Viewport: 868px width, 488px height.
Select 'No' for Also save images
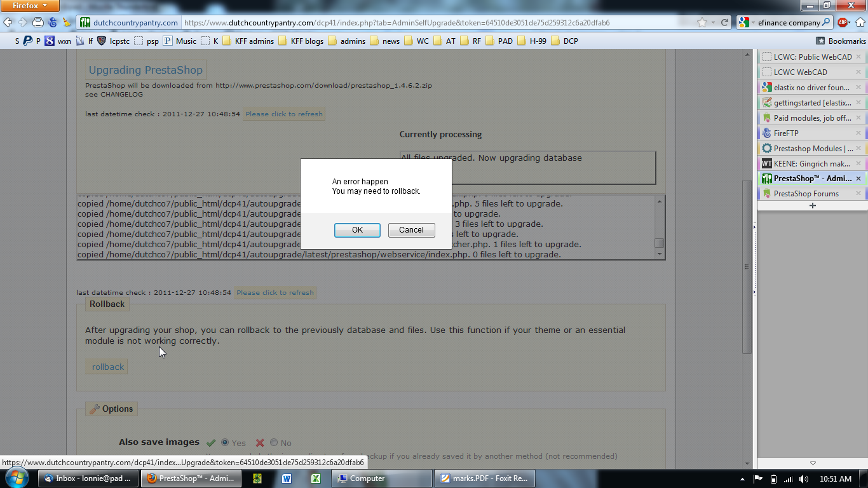(274, 443)
